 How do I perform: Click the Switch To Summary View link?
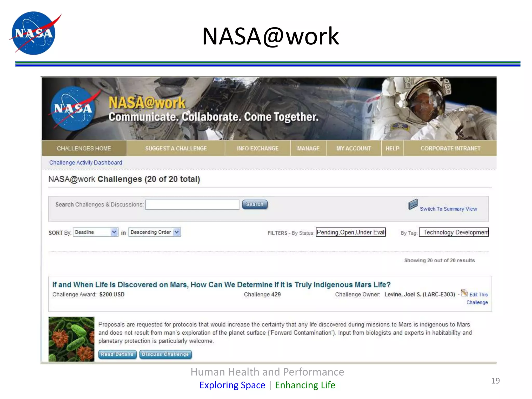click(x=448, y=209)
